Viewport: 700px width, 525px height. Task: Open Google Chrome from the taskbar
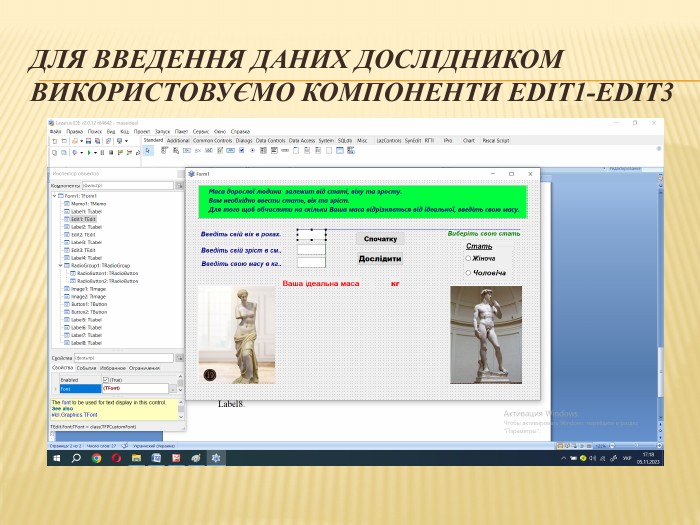(x=96, y=458)
